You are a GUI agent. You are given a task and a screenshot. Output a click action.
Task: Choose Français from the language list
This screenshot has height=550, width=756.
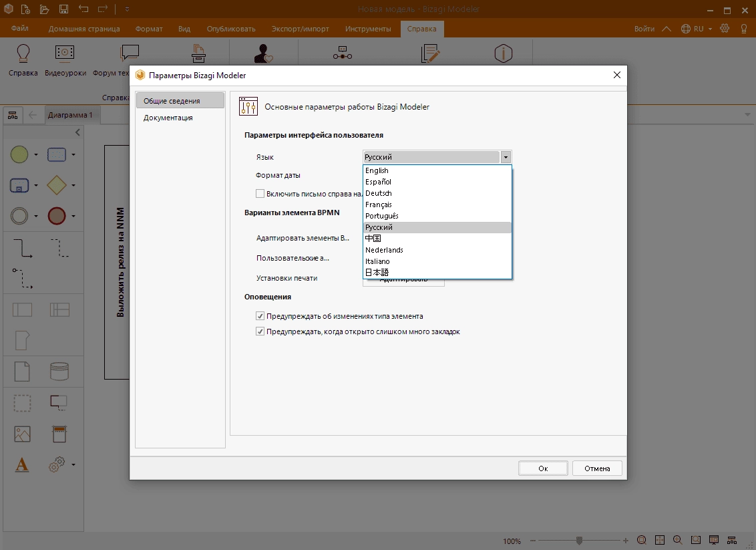(x=437, y=204)
